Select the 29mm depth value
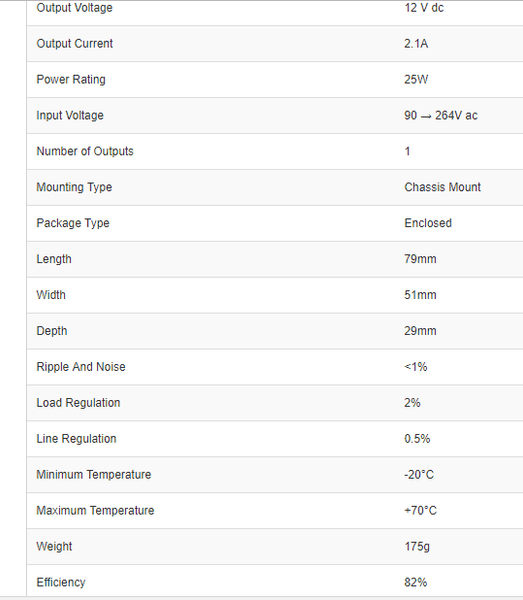Screen dimensions: 523x600 (420, 331)
